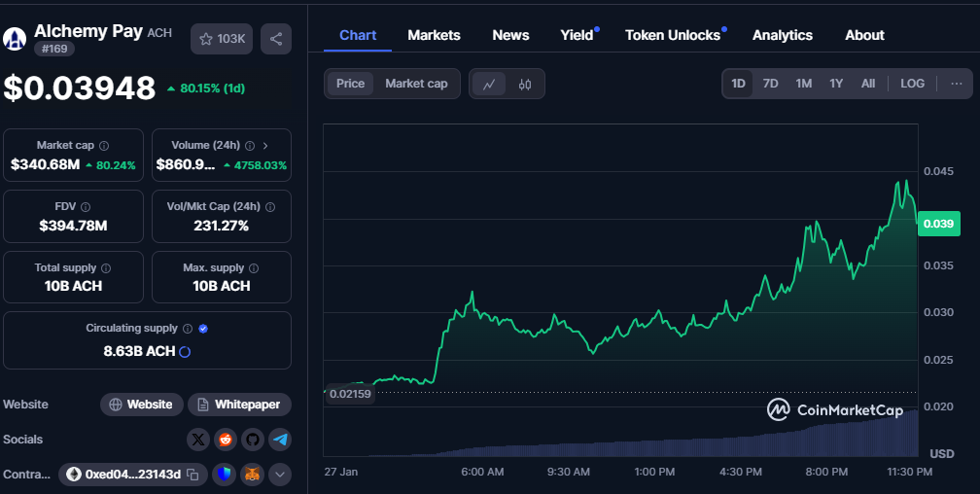Open Circulating supply info icon
Image resolution: width=980 pixels, height=494 pixels.
188,329
